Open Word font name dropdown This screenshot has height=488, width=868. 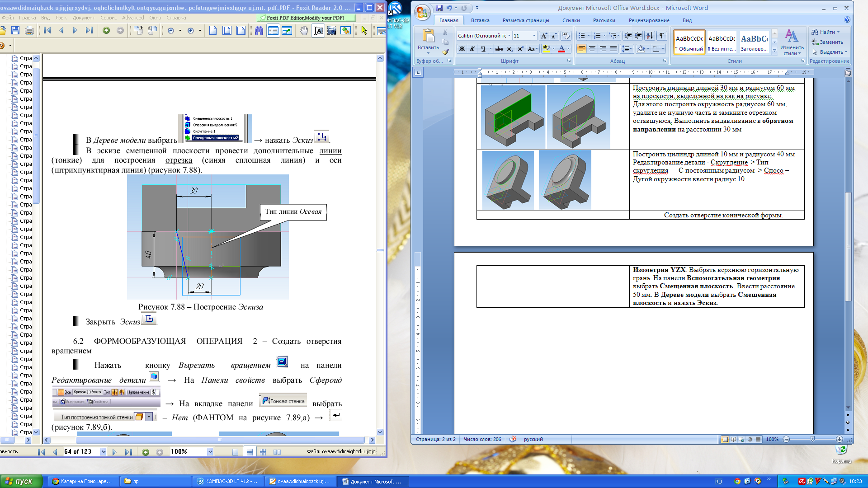point(509,36)
